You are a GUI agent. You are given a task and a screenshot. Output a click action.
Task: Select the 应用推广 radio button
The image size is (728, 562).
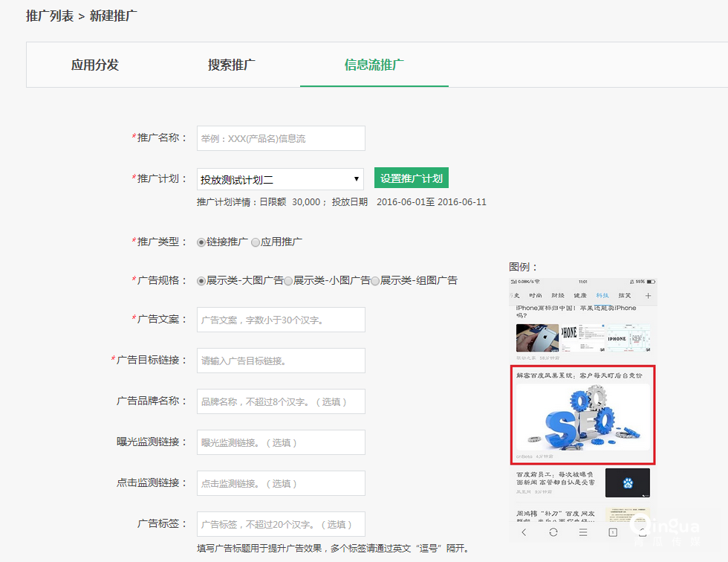pos(255,242)
